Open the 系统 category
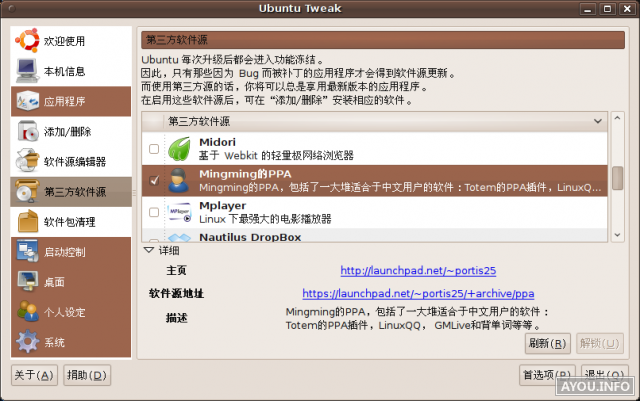The image size is (640, 401). 71,342
